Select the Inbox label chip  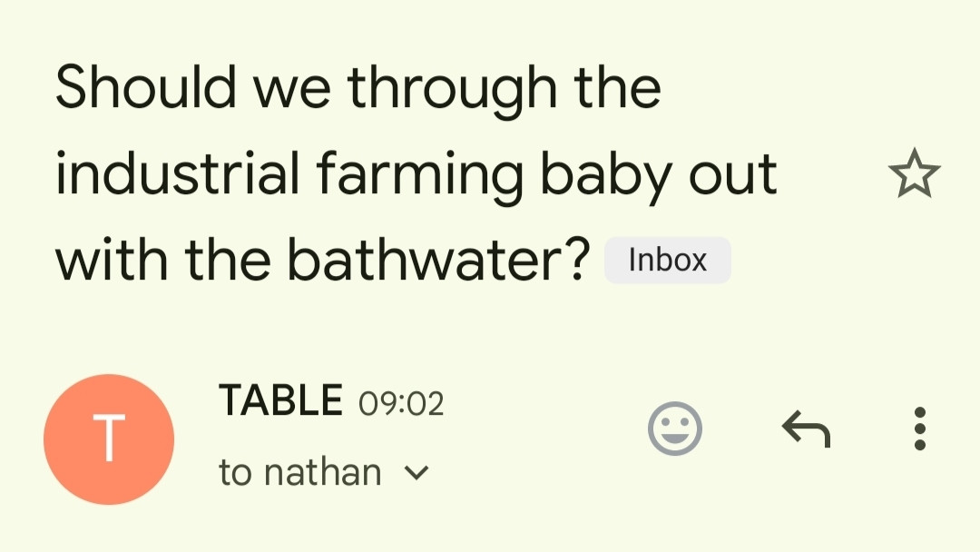tap(668, 260)
